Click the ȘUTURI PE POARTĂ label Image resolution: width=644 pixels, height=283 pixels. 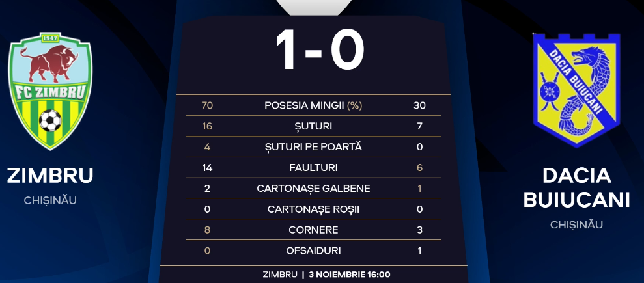tap(313, 147)
